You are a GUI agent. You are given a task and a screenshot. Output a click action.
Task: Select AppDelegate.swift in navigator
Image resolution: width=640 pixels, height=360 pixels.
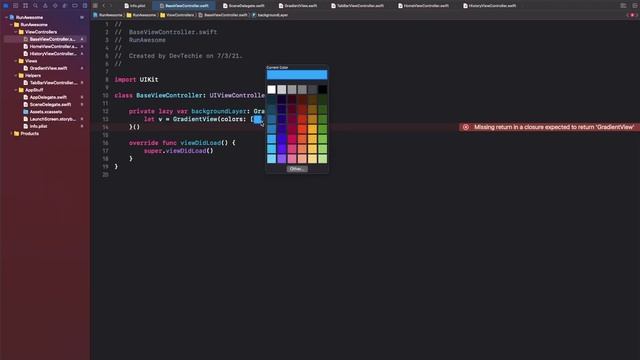pyautogui.click(x=48, y=98)
